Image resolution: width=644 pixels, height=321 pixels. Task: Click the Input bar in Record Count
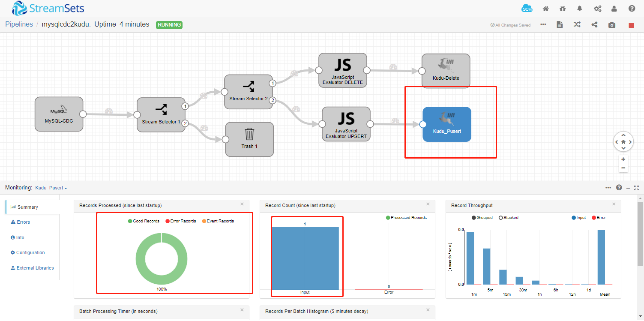click(305, 258)
